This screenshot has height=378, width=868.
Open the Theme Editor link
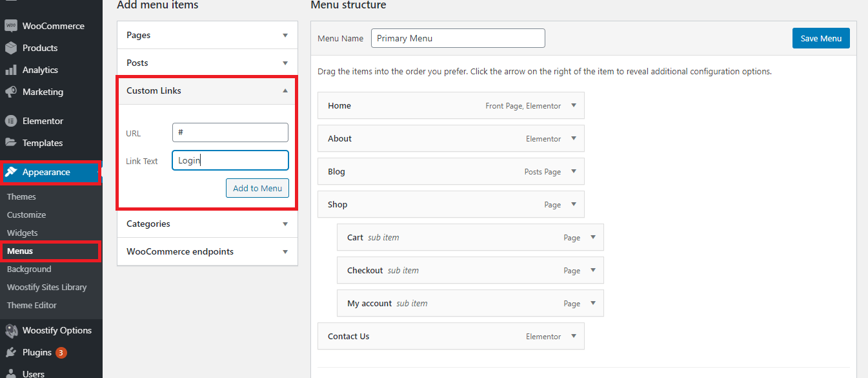[32, 305]
